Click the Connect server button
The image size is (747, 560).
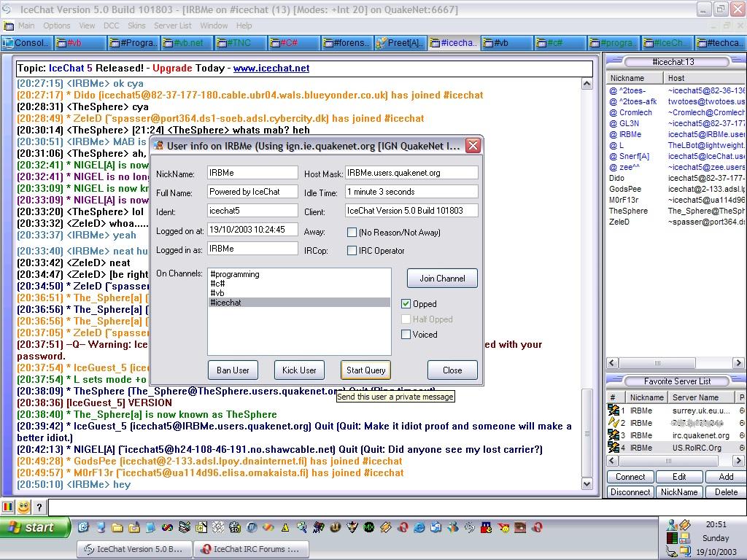click(630, 477)
